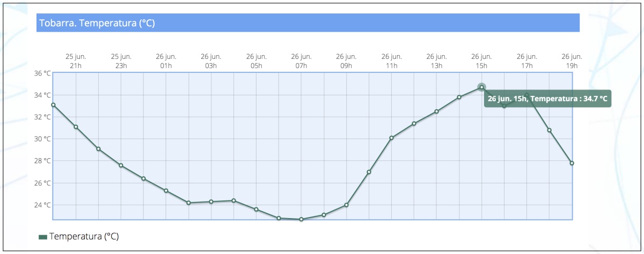Click the 26 °C axis label
This screenshot has height=254, width=644.
[42, 183]
